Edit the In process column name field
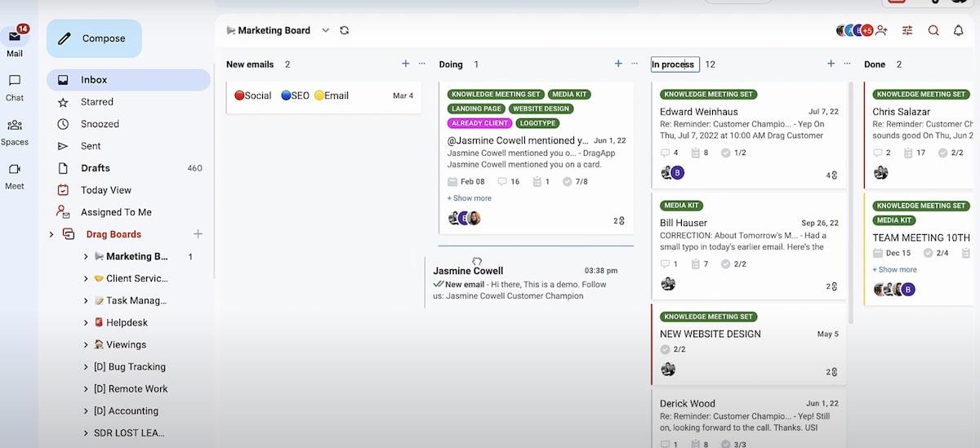Screen dimensions: 980x448 (x=675, y=64)
